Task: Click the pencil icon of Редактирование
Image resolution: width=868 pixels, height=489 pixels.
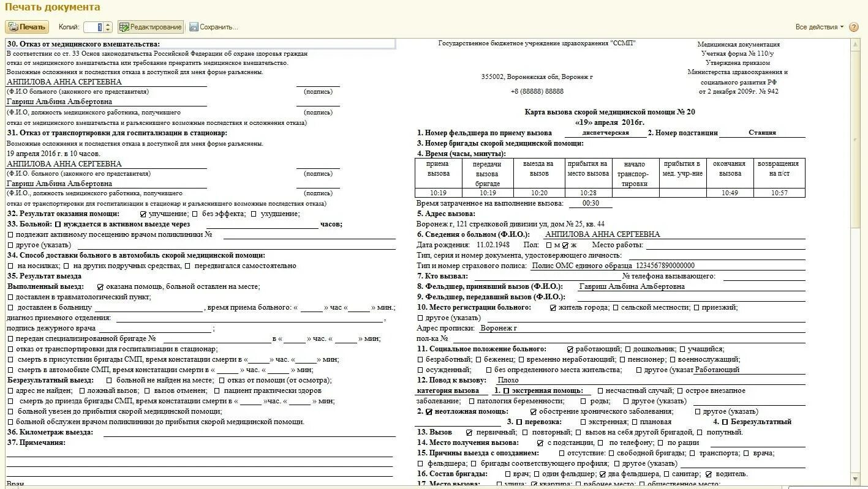Action: tap(124, 27)
